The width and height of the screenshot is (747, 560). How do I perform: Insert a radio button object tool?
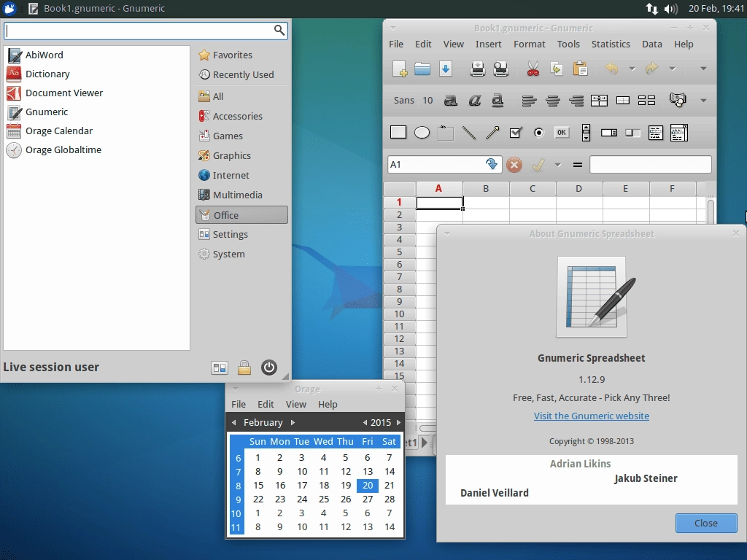539,133
